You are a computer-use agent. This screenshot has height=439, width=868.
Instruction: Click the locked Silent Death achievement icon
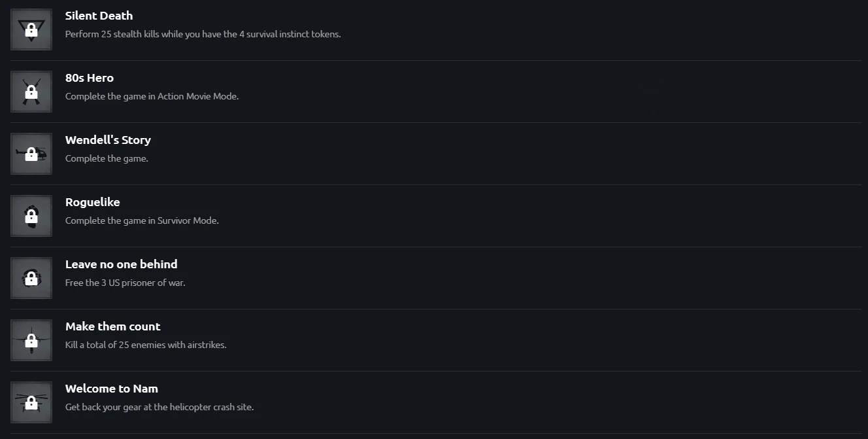tap(31, 29)
